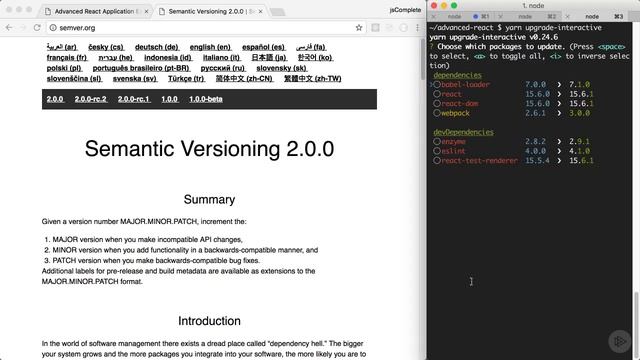The image size is (640, 360).
Task: Select the webpack package circle
Action: [x=437, y=113]
